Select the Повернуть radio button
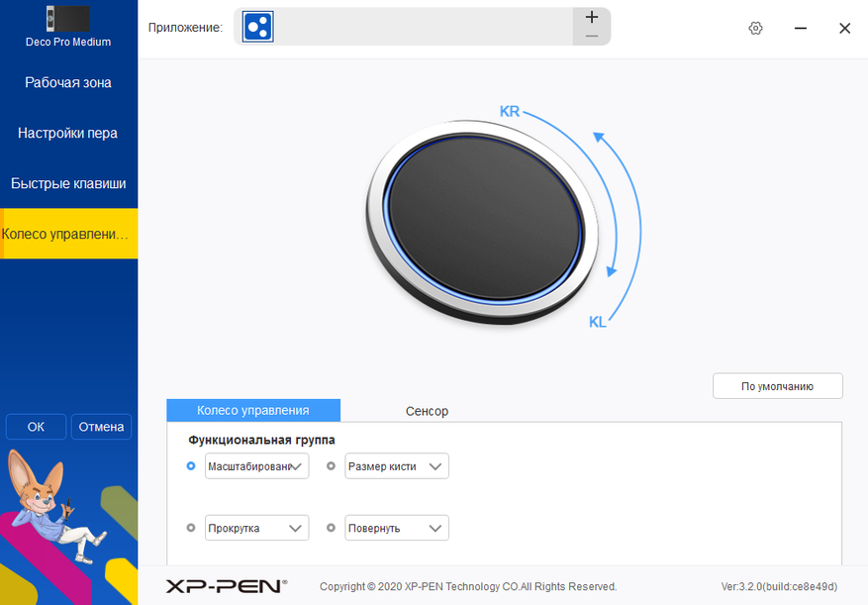This screenshot has width=868, height=605. (x=331, y=528)
